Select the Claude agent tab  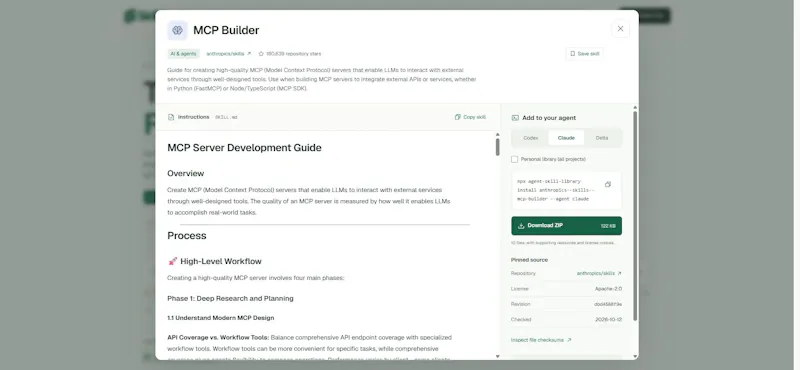tap(566, 138)
